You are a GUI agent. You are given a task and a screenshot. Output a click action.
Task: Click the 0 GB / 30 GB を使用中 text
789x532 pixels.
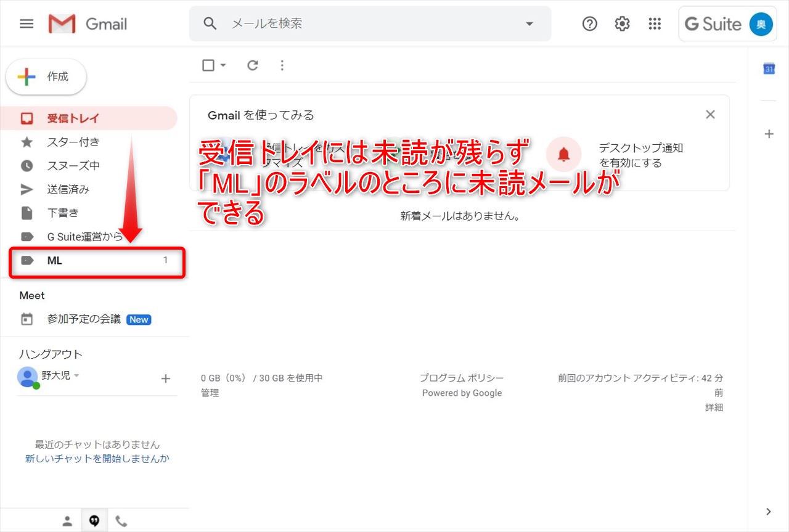(x=262, y=378)
